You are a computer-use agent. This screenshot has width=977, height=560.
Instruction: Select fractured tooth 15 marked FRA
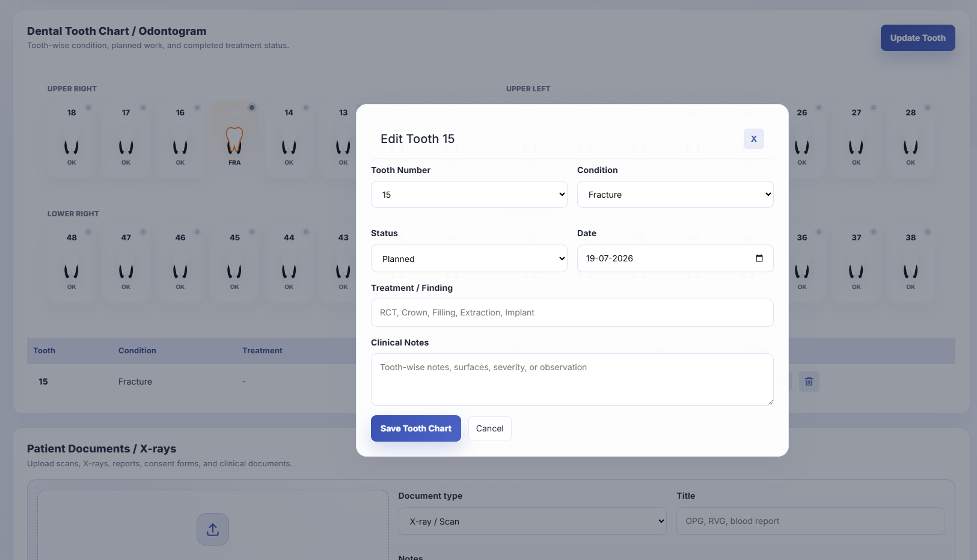point(234,139)
